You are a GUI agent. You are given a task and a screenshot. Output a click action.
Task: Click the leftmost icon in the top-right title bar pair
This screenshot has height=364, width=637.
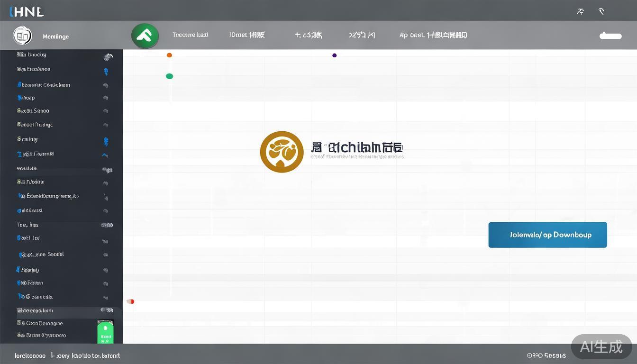click(x=581, y=11)
